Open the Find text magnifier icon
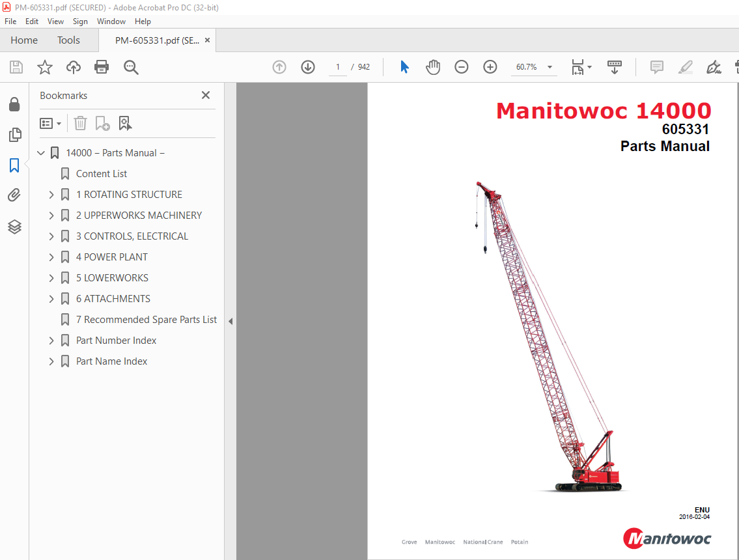Image resolution: width=739 pixels, height=560 pixels. tap(131, 67)
